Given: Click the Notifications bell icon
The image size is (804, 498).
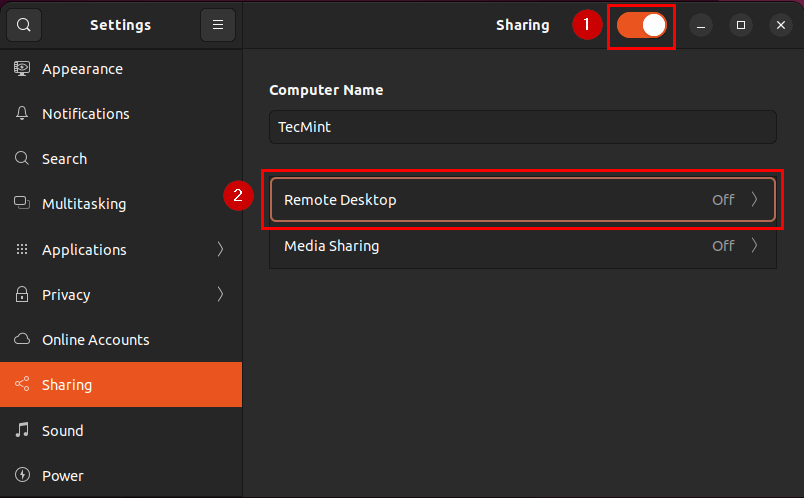Looking at the screenshot, I should 22,114.
